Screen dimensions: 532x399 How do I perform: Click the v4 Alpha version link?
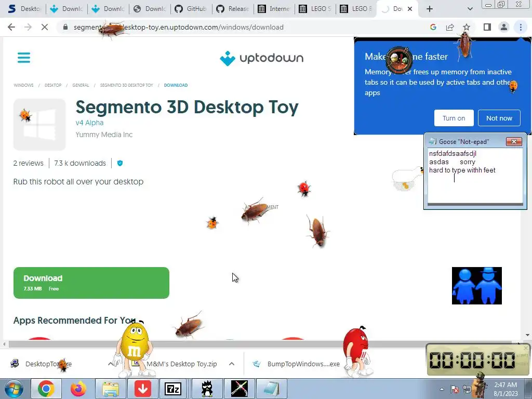point(89,123)
